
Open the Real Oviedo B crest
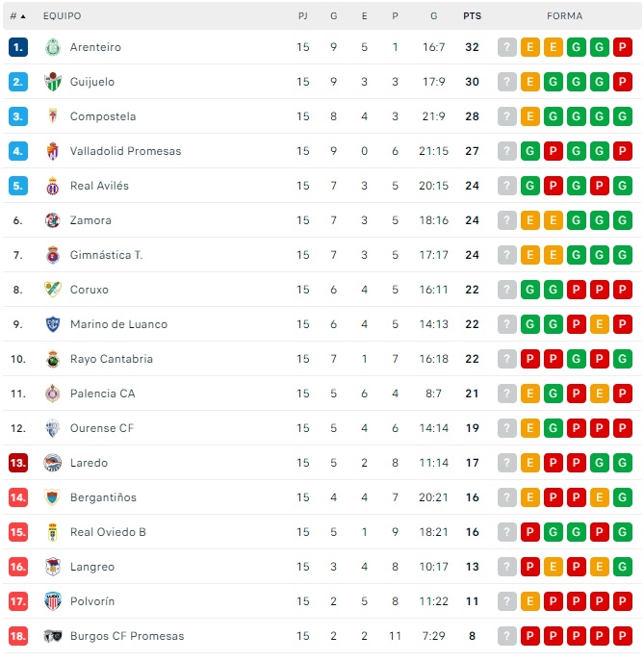pyautogui.click(x=53, y=532)
